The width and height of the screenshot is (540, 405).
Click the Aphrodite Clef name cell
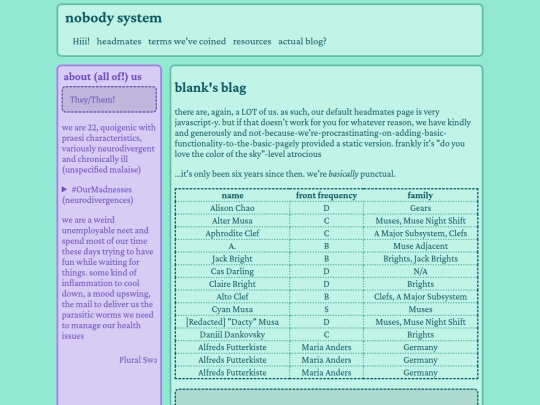[x=232, y=233]
